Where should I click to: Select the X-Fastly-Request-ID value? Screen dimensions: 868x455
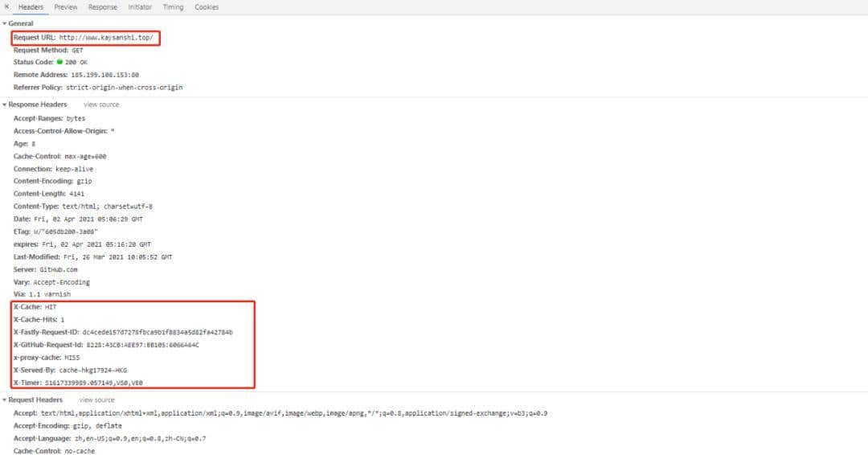[158, 333]
